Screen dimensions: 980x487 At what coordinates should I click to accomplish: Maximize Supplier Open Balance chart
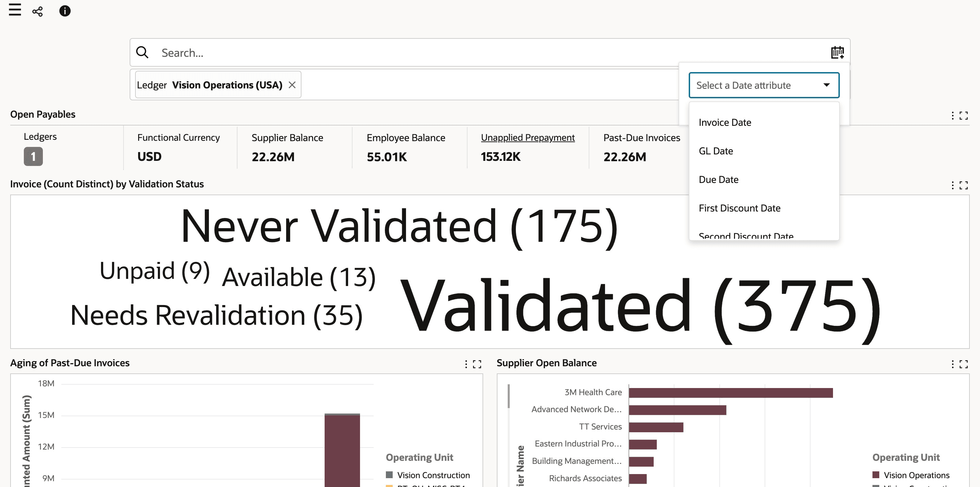tap(964, 364)
